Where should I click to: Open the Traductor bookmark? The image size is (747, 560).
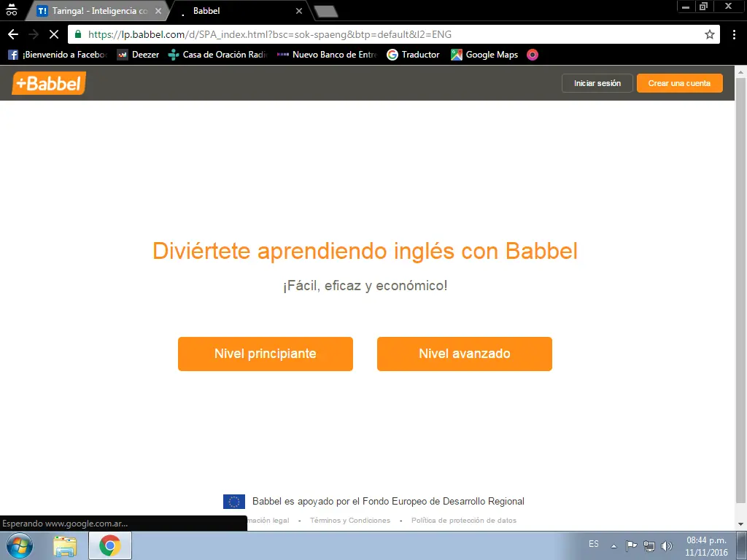click(413, 55)
